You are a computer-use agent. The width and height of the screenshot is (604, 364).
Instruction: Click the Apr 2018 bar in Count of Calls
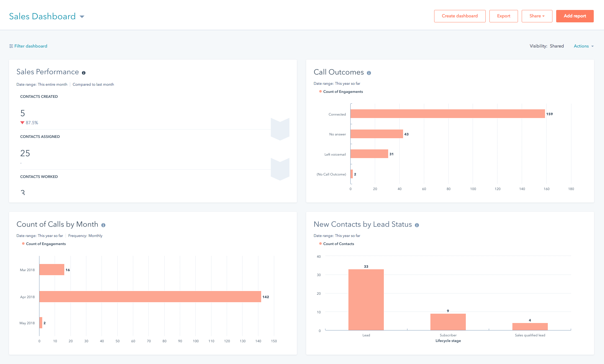[x=151, y=297]
